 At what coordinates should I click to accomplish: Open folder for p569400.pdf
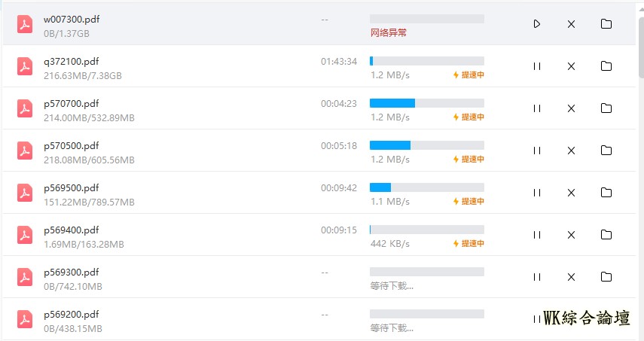(x=606, y=234)
